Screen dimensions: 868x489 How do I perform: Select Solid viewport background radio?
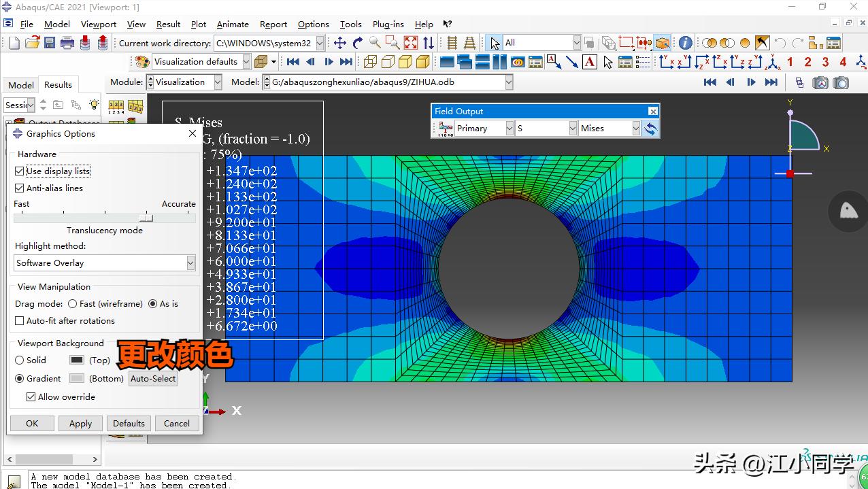coord(20,360)
